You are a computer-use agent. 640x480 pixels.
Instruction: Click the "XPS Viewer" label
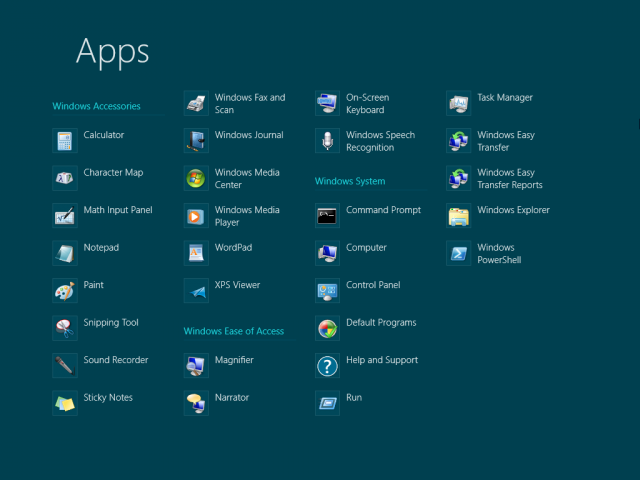pos(238,285)
